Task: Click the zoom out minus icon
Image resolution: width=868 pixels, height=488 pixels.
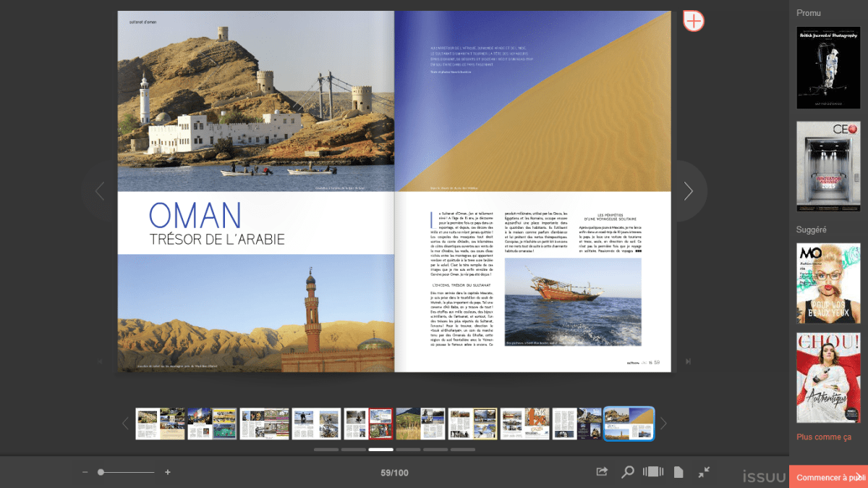Action: (85, 472)
